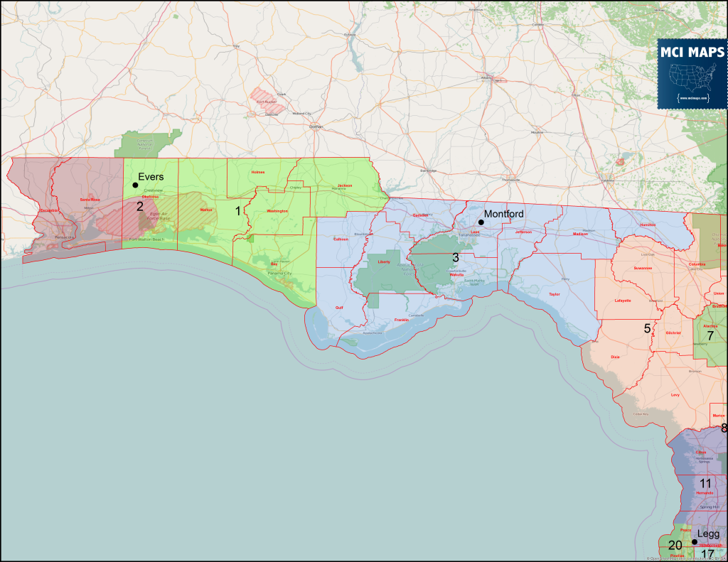Click the Apalachicola National Forest label

point(410,269)
